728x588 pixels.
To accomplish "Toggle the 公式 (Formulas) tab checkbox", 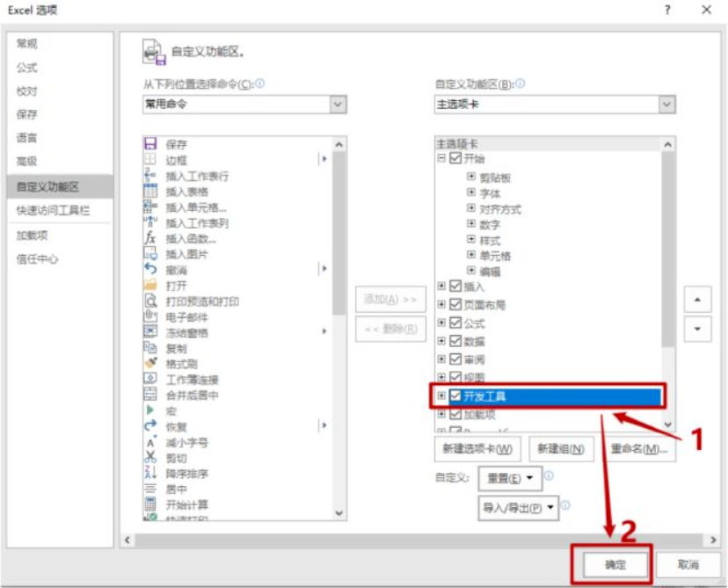I will pyautogui.click(x=455, y=323).
